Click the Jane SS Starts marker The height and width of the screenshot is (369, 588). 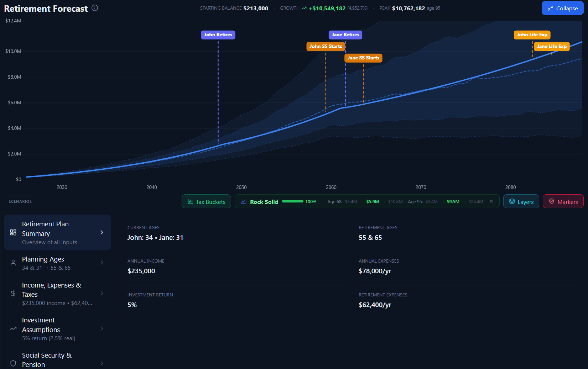point(363,58)
